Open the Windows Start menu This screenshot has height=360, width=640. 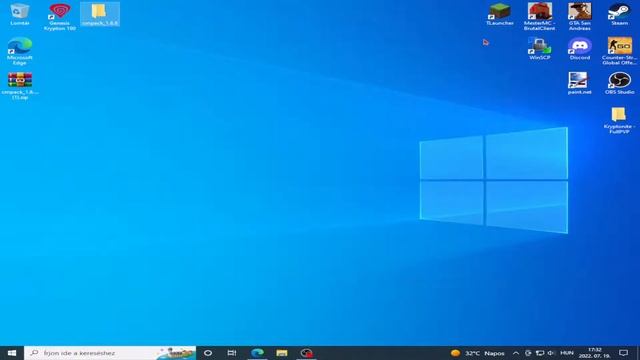[12, 353]
